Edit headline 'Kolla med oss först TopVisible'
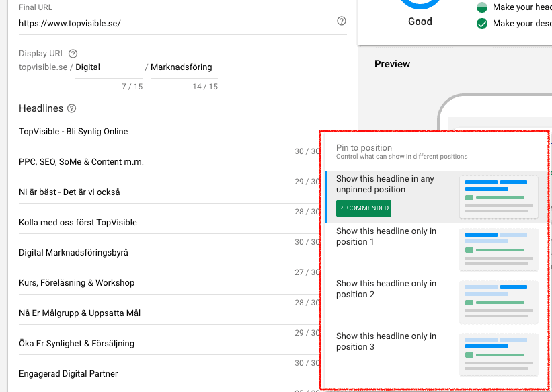Image resolution: width=552 pixels, height=392 pixels. point(169,223)
